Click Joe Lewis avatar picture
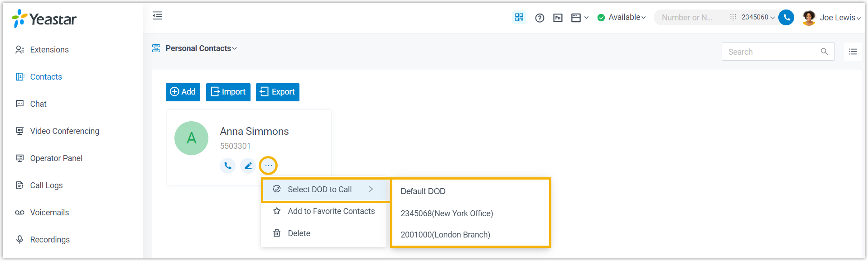Image resolution: width=868 pixels, height=261 pixels. (809, 18)
